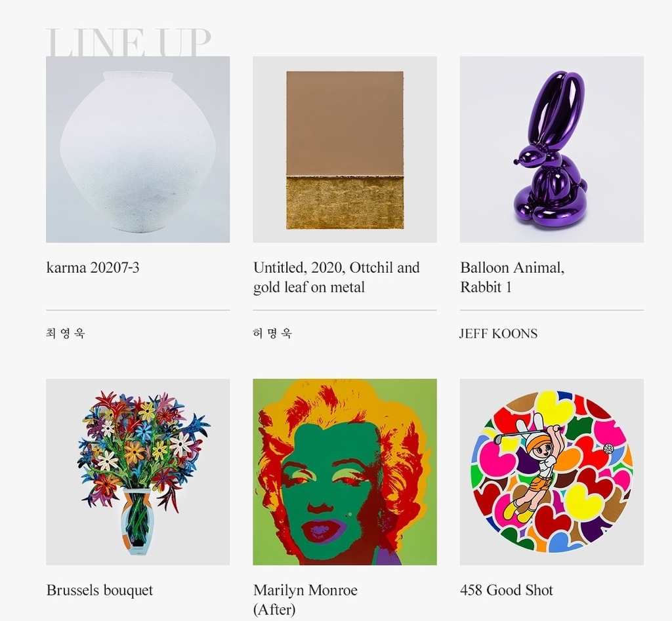Click the Marilyn Monroe (After) title
The height and width of the screenshot is (621, 672).
pos(305,599)
